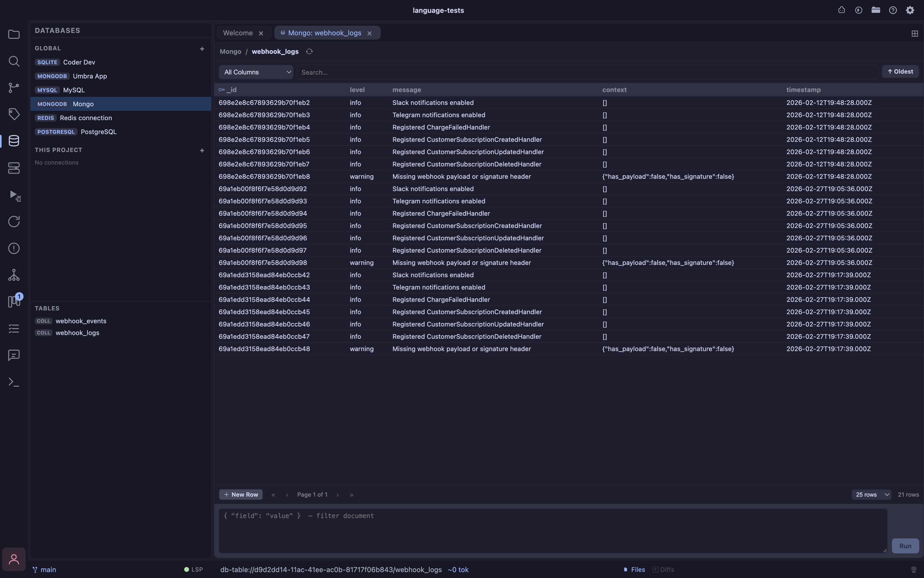The height and width of the screenshot is (578, 924).
Task: Switch to the Welcome tab
Action: [x=237, y=33]
